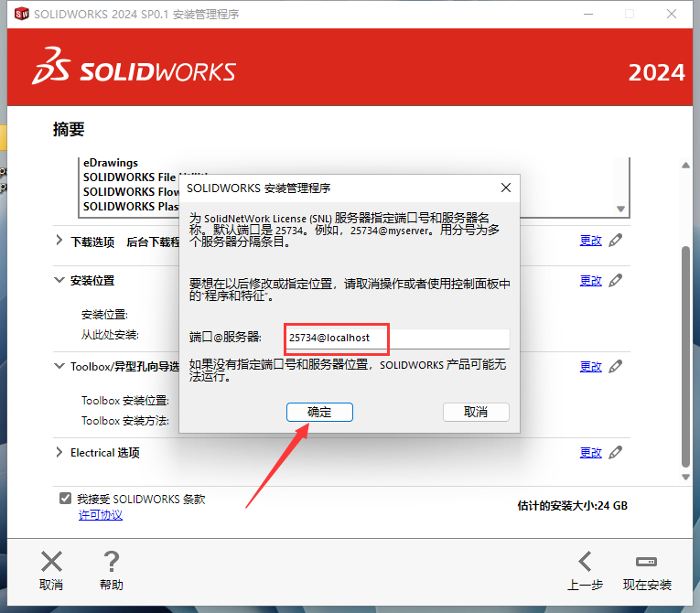Expand the Electrical 选项 section
Viewport: 700px width, 613px height.
tap(59, 452)
